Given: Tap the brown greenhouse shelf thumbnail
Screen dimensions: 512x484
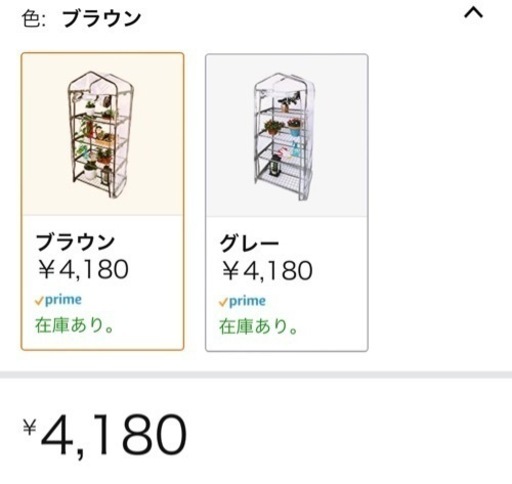Looking at the screenshot, I should click(101, 135).
